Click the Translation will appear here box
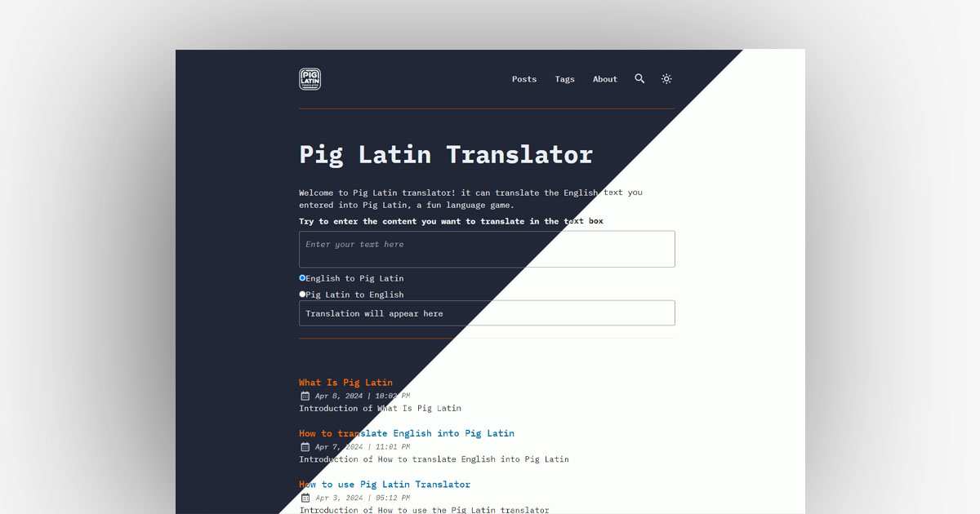 (487, 312)
